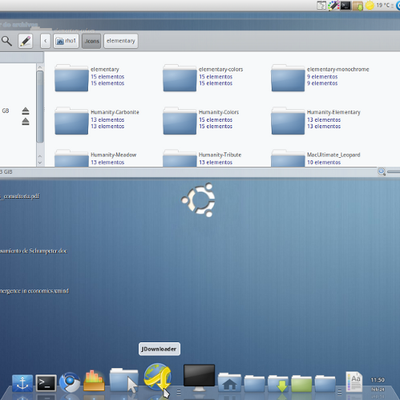Open the colored-bars equalizer dock icon

(x=94, y=381)
